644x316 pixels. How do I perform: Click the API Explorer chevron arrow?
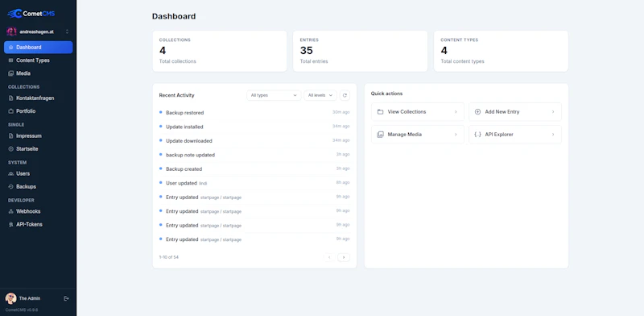tap(553, 135)
